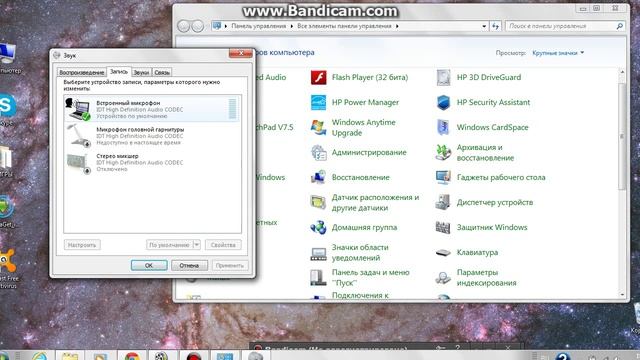Launch Internet Explorer from taskbar
This screenshot has width=640, height=360.
pyautogui.click(x=40, y=356)
